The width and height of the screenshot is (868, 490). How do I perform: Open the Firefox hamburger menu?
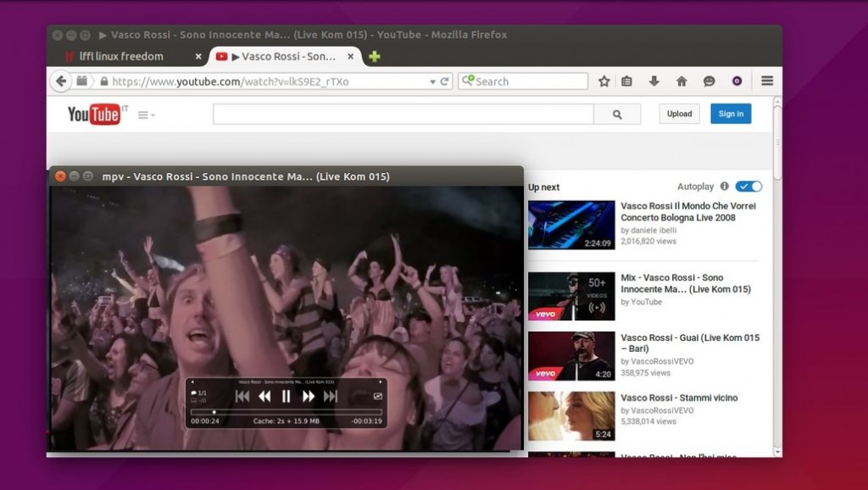point(767,81)
